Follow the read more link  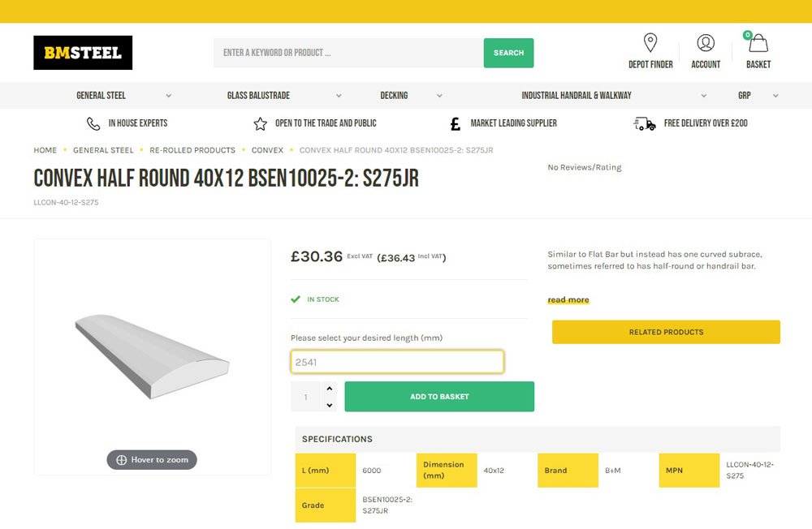(568, 299)
